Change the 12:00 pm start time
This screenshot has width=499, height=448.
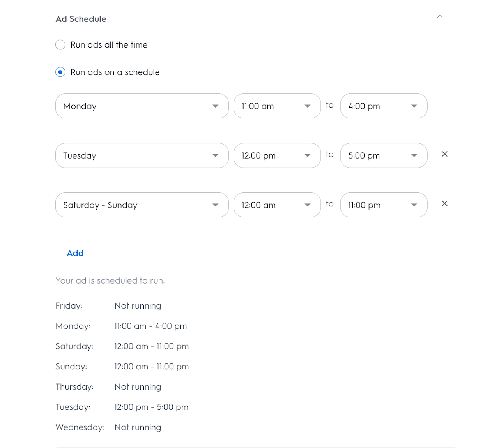coord(277,155)
